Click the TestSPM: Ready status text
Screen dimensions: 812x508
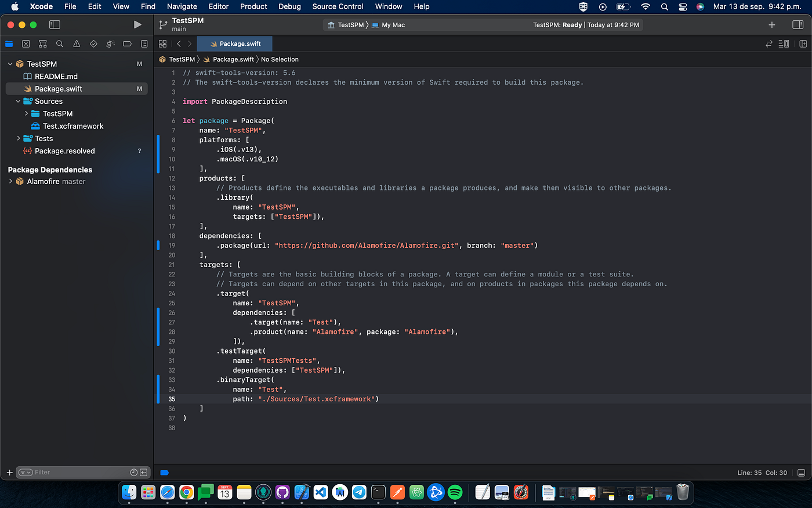coord(557,25)
